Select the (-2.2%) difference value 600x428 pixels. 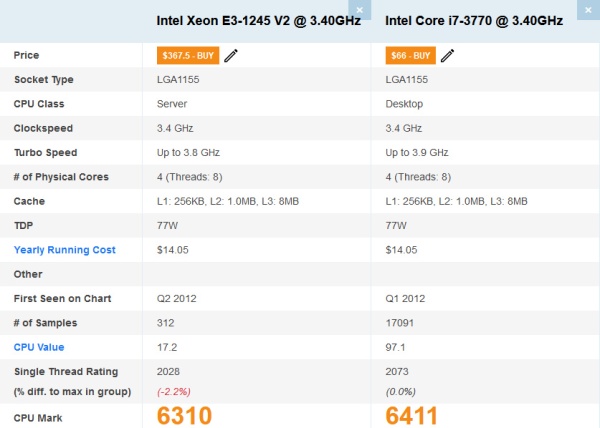[174, 392]
